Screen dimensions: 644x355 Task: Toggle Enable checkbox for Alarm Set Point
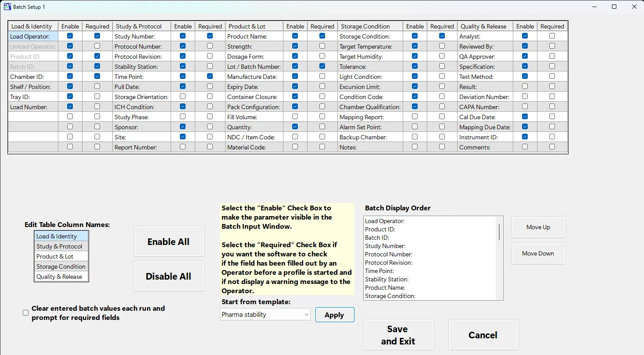click(x=415, y=127)
